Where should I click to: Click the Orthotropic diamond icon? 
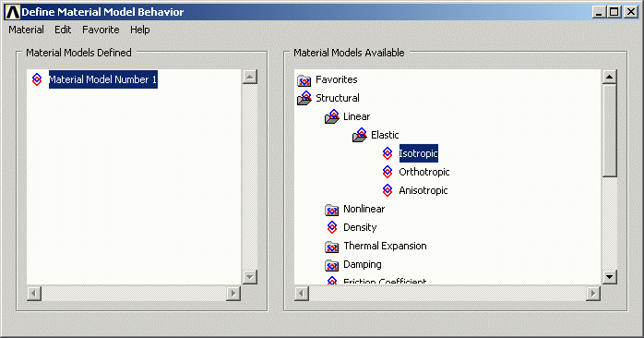pos(388,172)
